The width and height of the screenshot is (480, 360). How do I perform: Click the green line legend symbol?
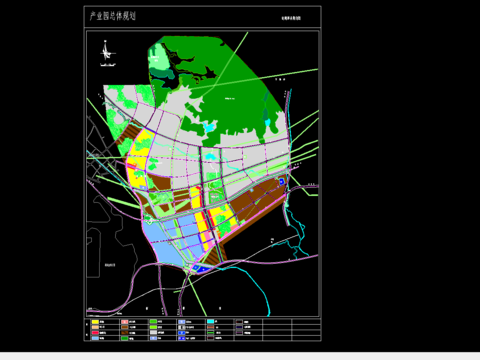pos(210,333)
